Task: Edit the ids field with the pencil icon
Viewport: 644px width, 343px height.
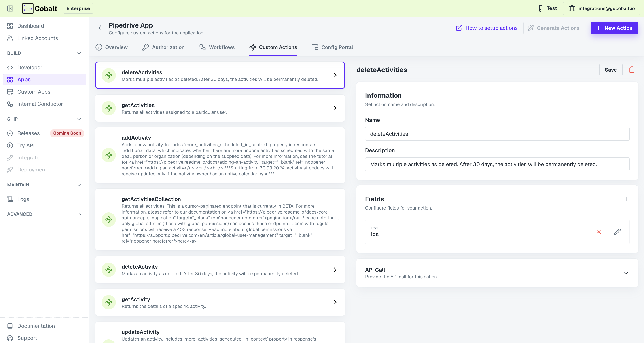Action: [x=617, y=232]
